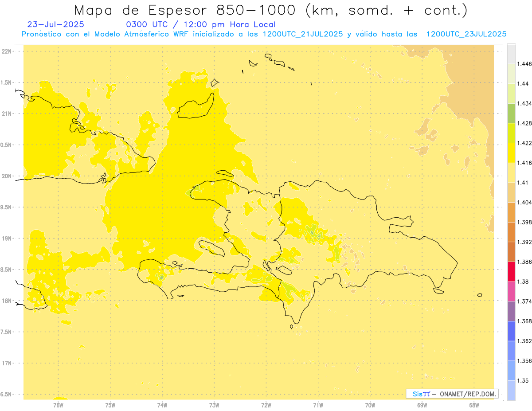Pick the blue swatch between 1.362 and 1.368
Image resolution: width=532 pixels, height=411 pixels.
[x=511, y=331]
